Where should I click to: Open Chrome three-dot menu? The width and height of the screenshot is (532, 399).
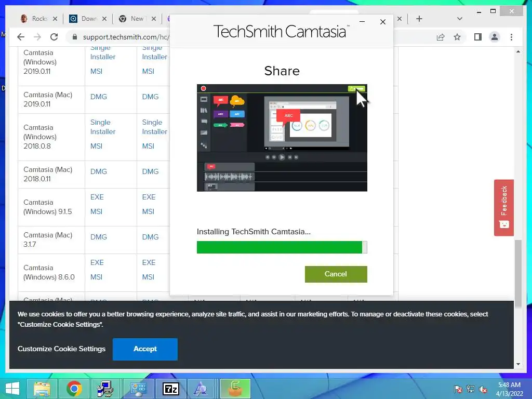[x=511, y=37]
